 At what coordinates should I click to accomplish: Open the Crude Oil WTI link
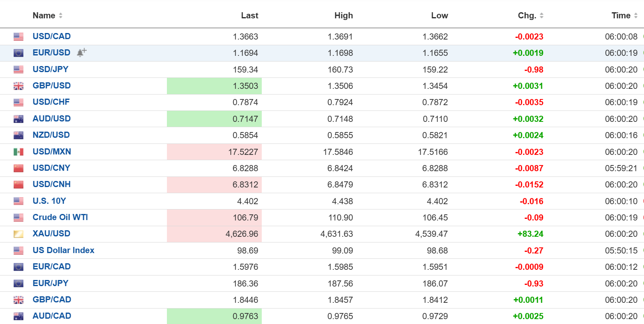60,217
